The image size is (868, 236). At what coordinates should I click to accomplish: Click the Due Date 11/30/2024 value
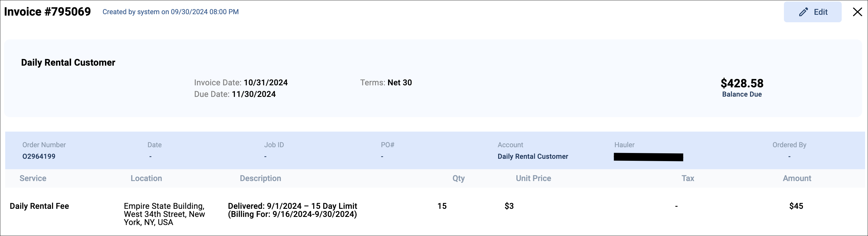point(254,94)
